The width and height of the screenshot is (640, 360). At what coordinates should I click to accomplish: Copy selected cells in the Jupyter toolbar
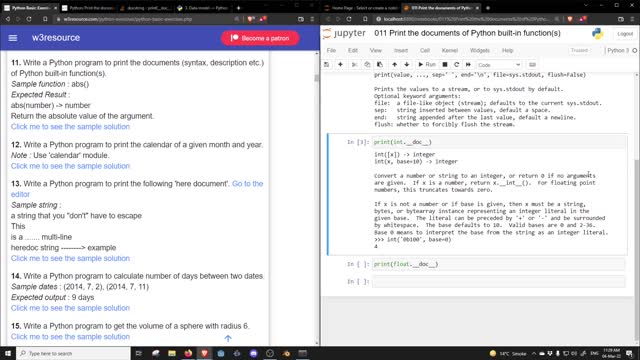367,64
